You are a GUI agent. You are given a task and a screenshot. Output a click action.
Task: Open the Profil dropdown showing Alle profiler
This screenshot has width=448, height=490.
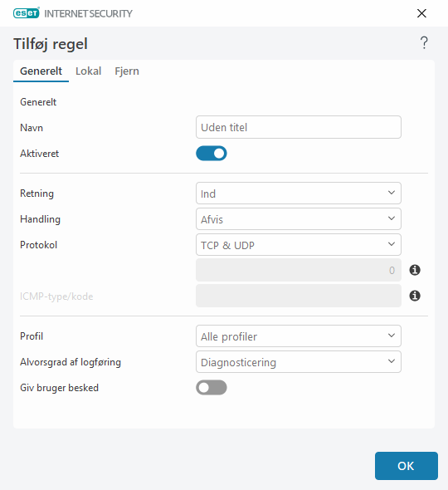click(299, 336)
